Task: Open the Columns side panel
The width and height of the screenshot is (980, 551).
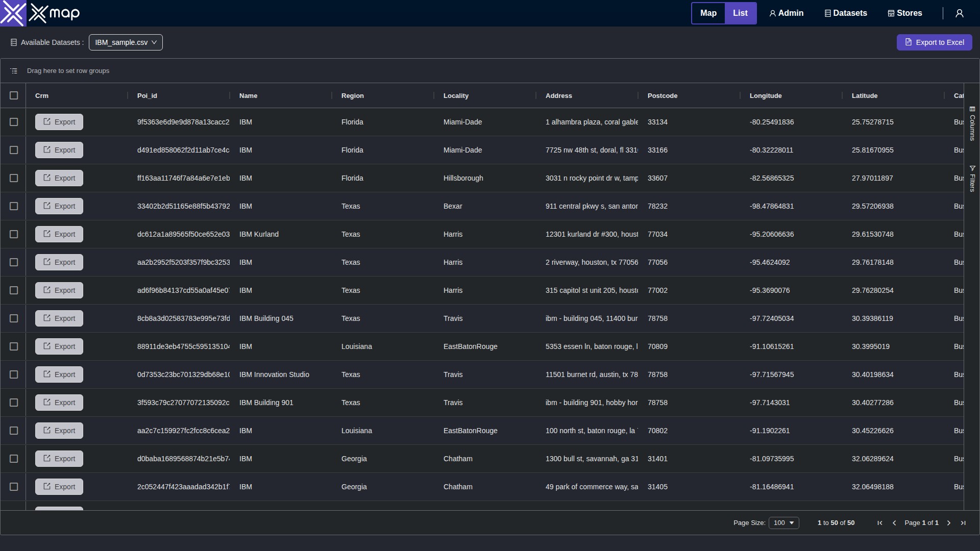Action: (972, 123)
